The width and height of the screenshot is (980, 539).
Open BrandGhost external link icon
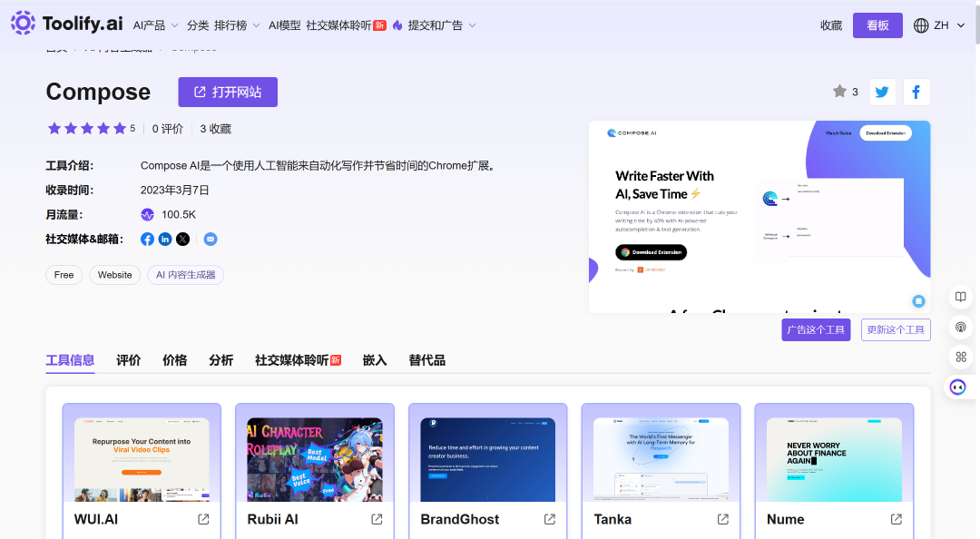(550, 519)
